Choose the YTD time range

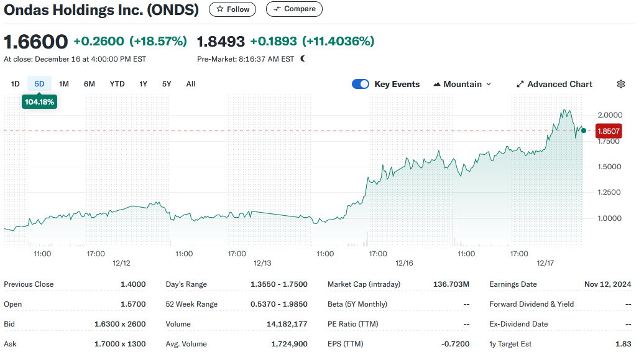point(117,84)
